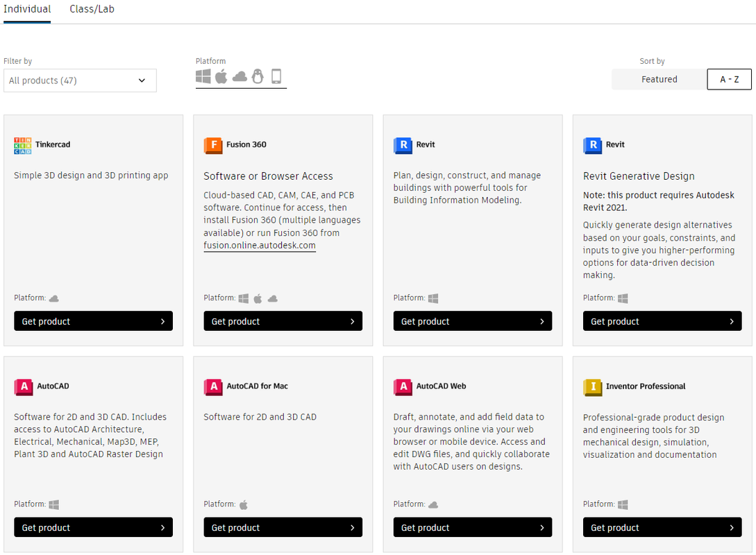Sort products A - Z
This screenshot has width=756, height=555.
pyautogui.click(x=729, y=80)
